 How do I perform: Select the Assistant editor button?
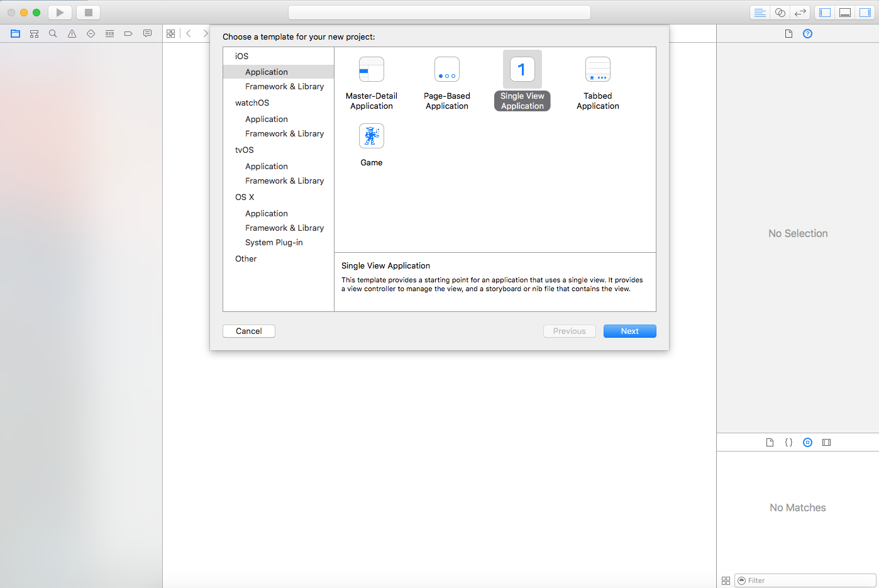click(780, 13)
